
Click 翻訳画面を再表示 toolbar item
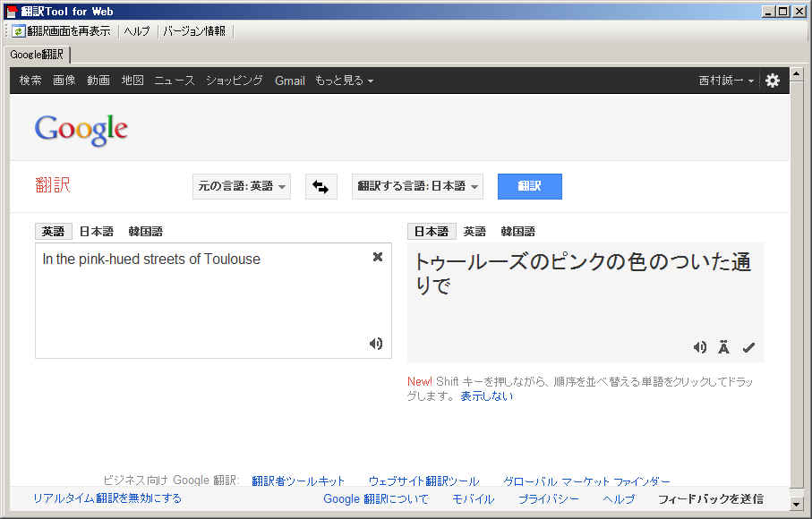tap(62, 31)
